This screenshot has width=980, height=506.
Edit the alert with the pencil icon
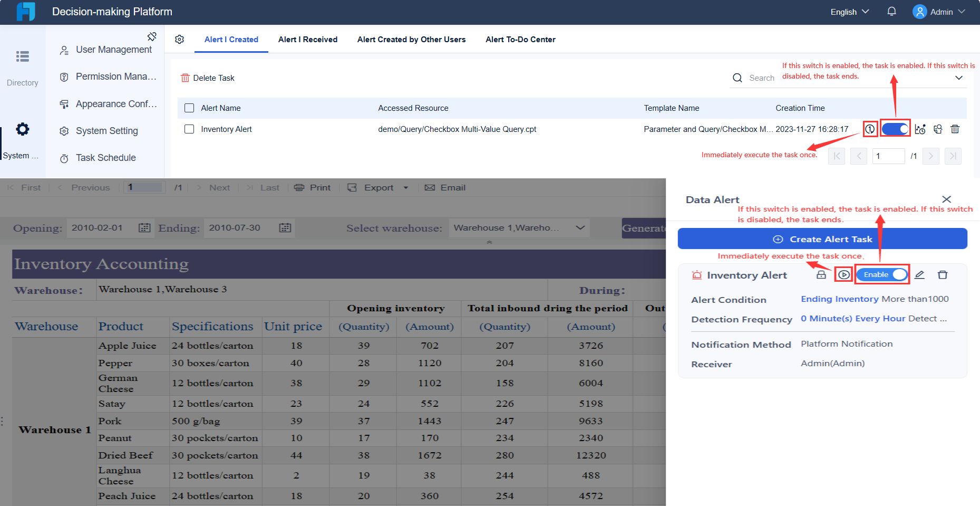point(919,274)
